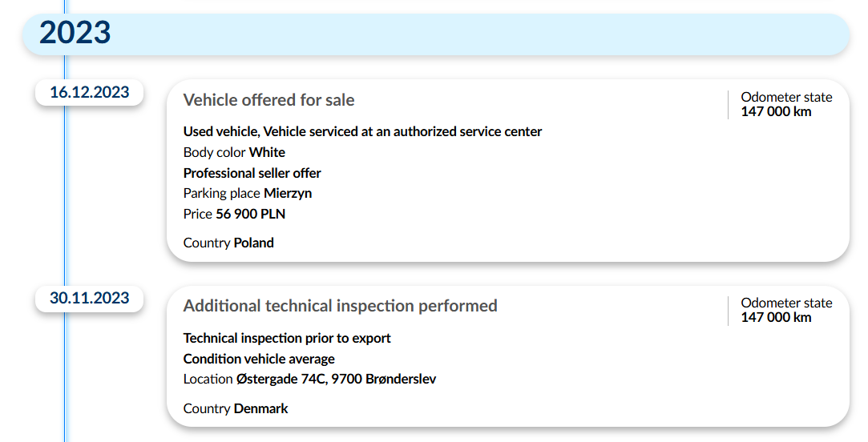Viewport: 868px width, 442px height.
Task: Click the Østergade 74C Brønderslev location
Action: click(x=336, y=380)
